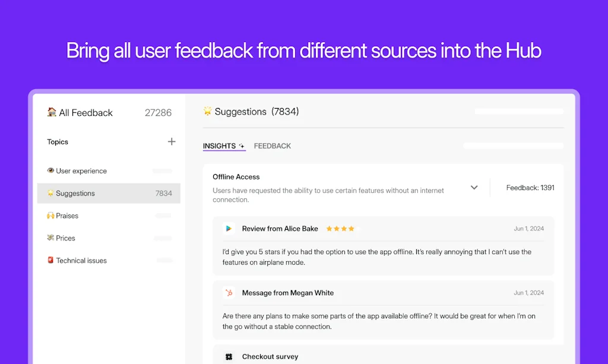This screenshot has height=364, width=608.
Task: Click the house icon next to All Feedback
Action: click(x=52, y=112)
